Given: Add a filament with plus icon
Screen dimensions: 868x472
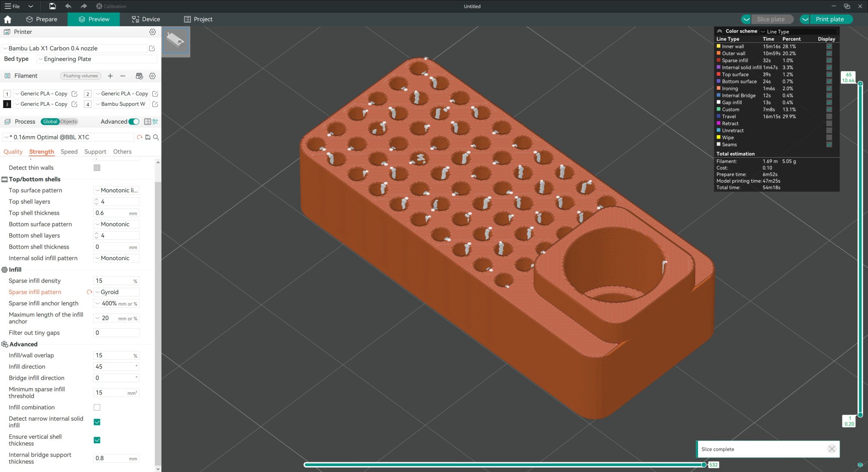Looking at the screenshot, I should tap(110, 76).
